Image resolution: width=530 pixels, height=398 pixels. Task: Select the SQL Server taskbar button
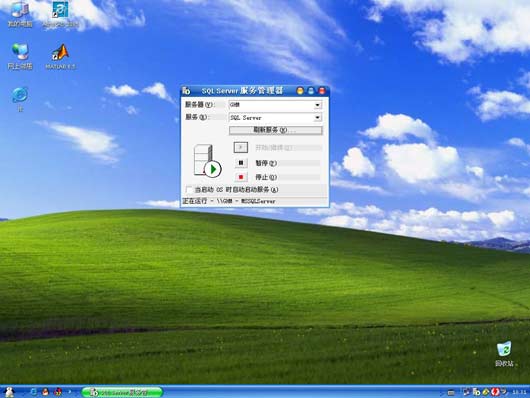point(122,392)
